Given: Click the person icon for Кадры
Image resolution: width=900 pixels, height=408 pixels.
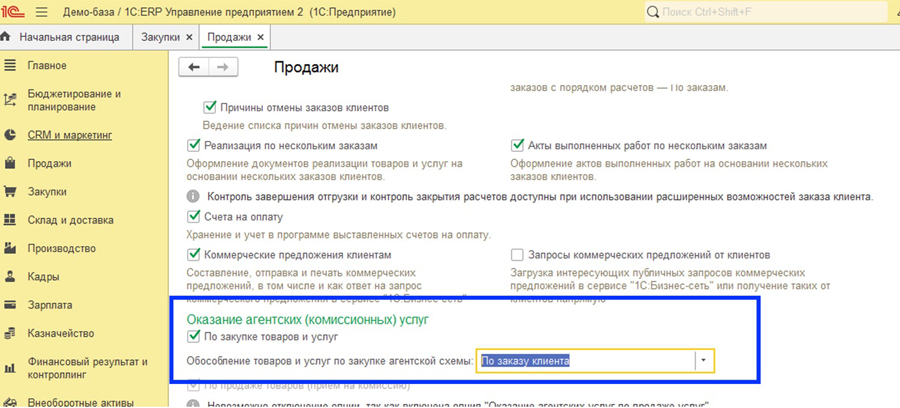Looking at the screenshot, I should (11, 277).
